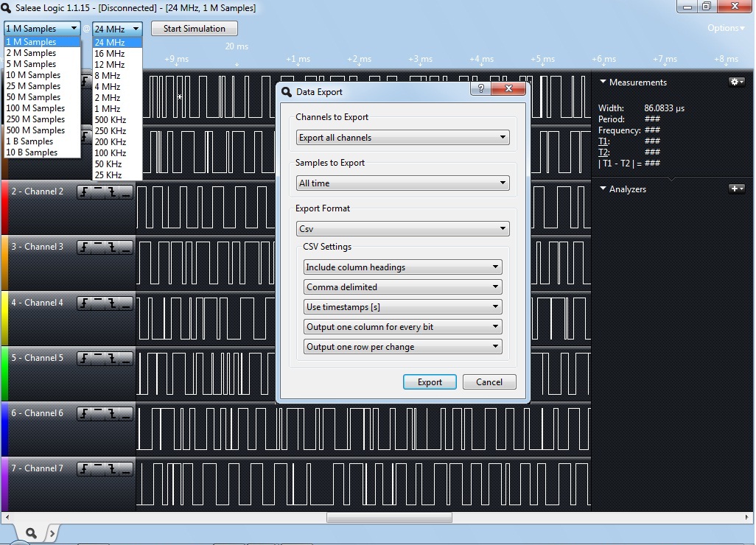Set high level trigger on Channel 4
Screen dimensions: 756x545
click(x=98, y=303)
